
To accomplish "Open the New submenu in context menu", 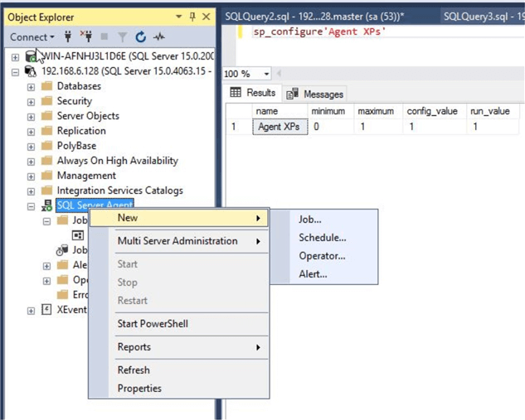I will (179, 218).
